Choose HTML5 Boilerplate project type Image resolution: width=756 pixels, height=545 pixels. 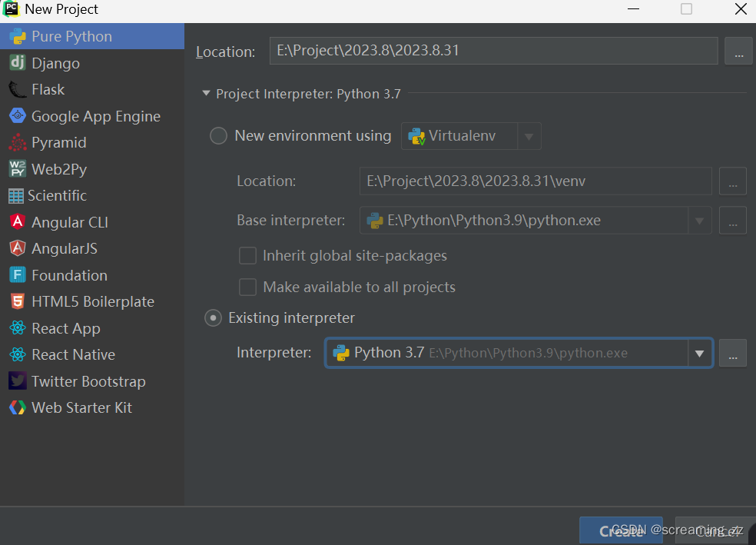92,301
